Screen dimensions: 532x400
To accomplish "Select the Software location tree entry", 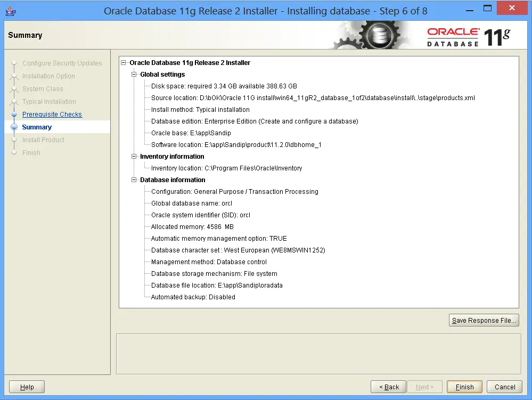I will click(236, 145).
